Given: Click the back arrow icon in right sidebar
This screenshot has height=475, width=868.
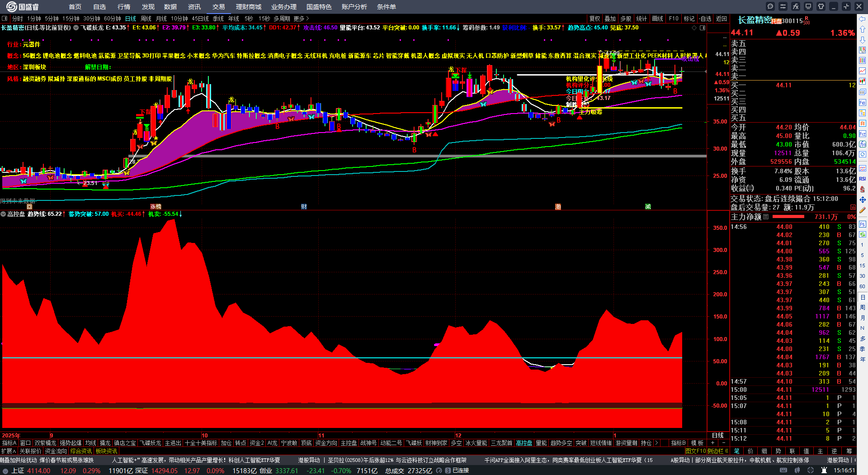Looking at the screenshot, I should pyautogui.click(x=863, y=19).
